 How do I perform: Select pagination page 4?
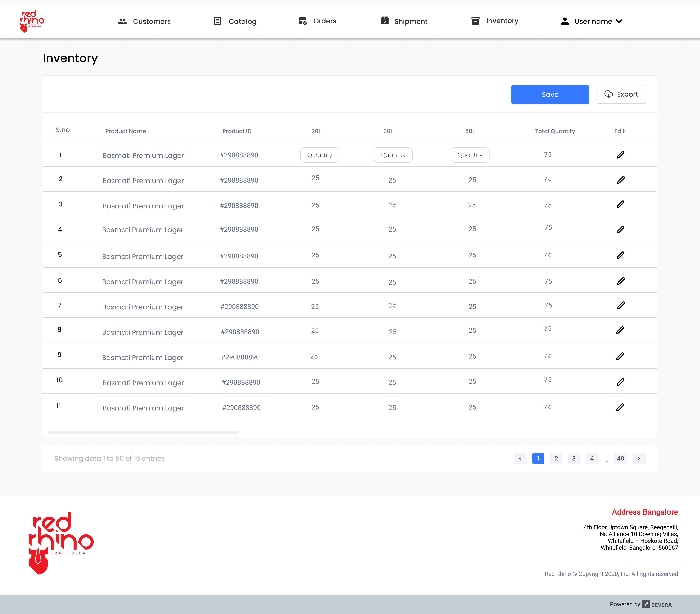[x=592, y=458]
